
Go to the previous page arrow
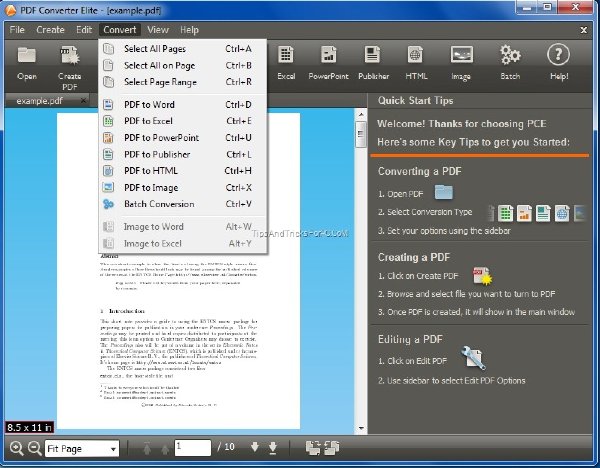click(165, 448)
